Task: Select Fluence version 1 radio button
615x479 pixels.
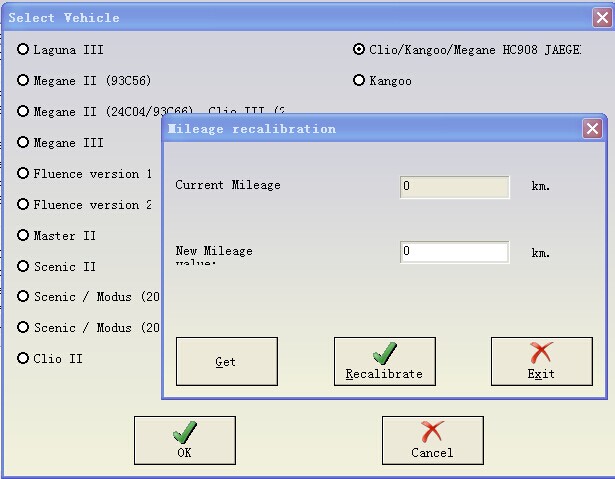Action: tap(24, 173)
